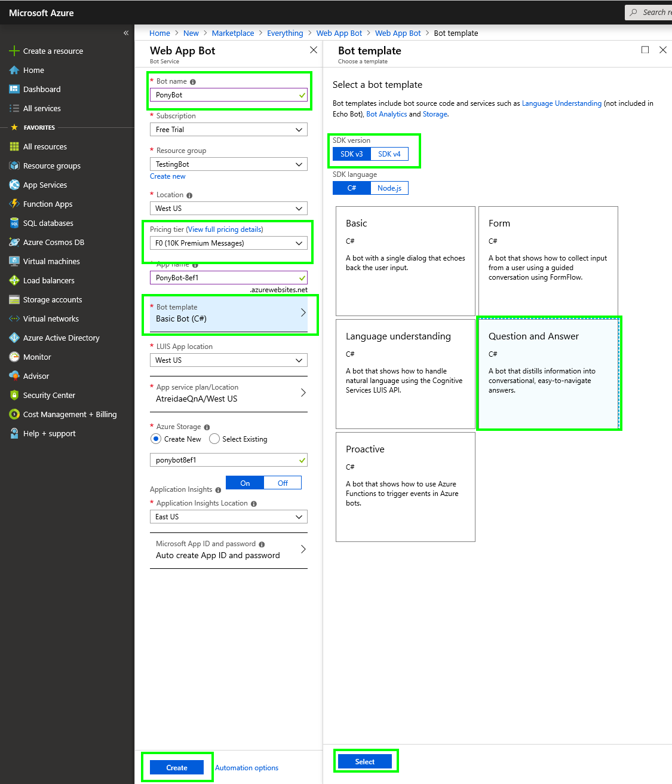672x784 pixels.
Task: Expand the Bot template selector row
Action: 229,314
